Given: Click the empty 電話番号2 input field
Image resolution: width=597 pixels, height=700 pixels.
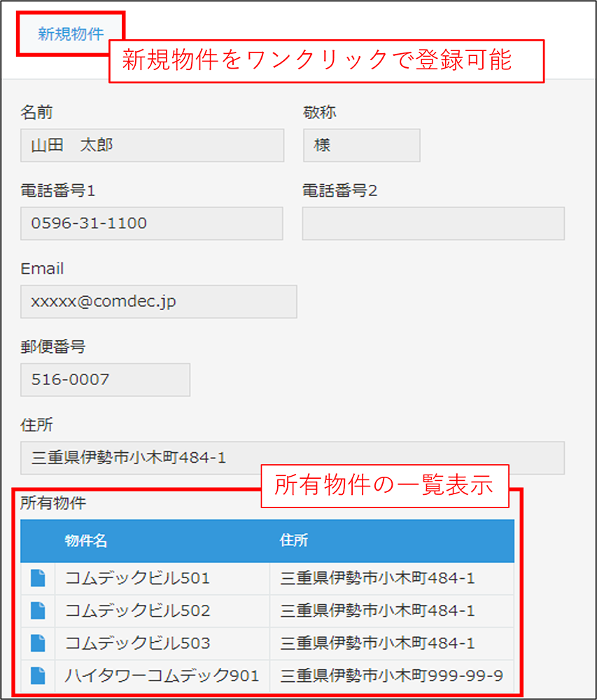Looking at the screenshot, I should click(433, 223).
